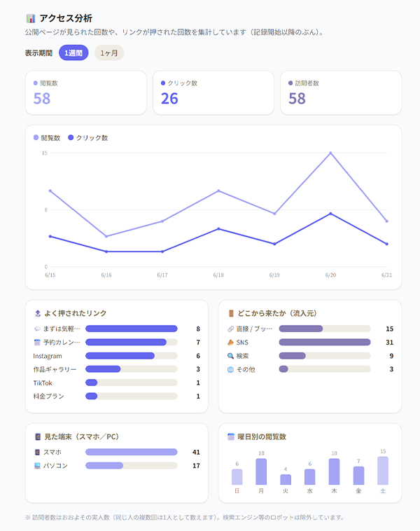
Task: Click the 訪問者数 stat card dot
Action: point(290,83)
